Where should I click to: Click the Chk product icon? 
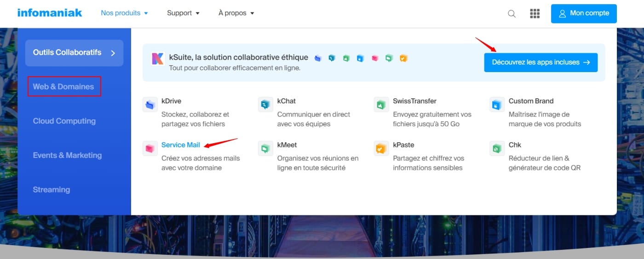(x=497, y=148)
